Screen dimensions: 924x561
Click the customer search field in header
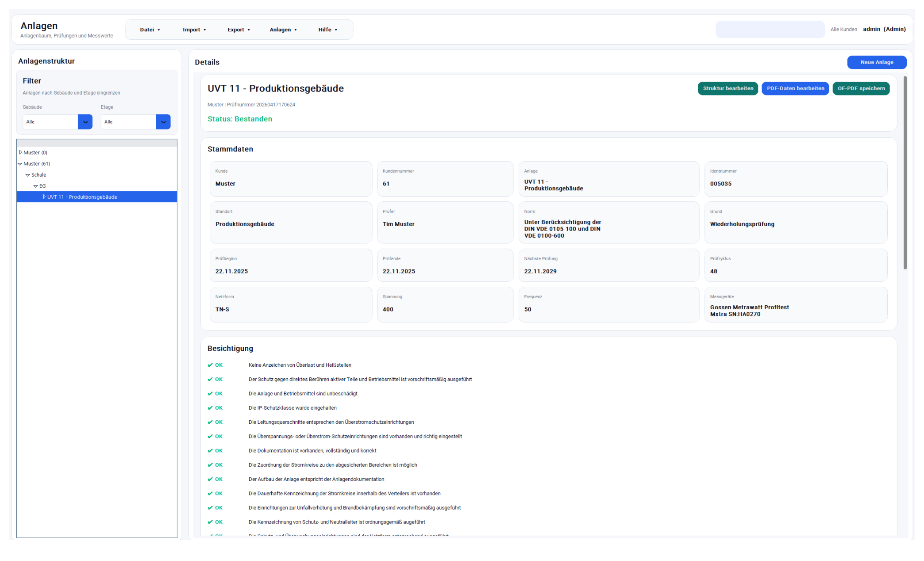(770, 30)
